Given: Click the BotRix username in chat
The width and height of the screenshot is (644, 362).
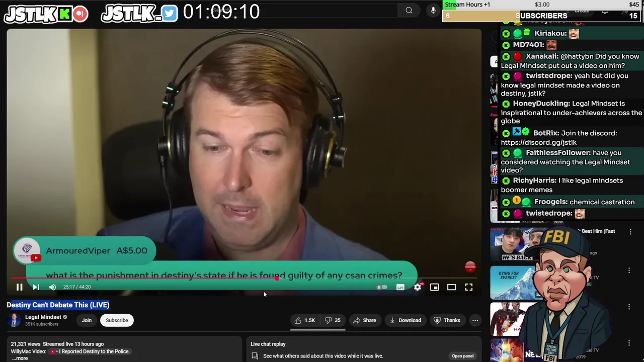Looking at the screenshot, I should [546, 133].
